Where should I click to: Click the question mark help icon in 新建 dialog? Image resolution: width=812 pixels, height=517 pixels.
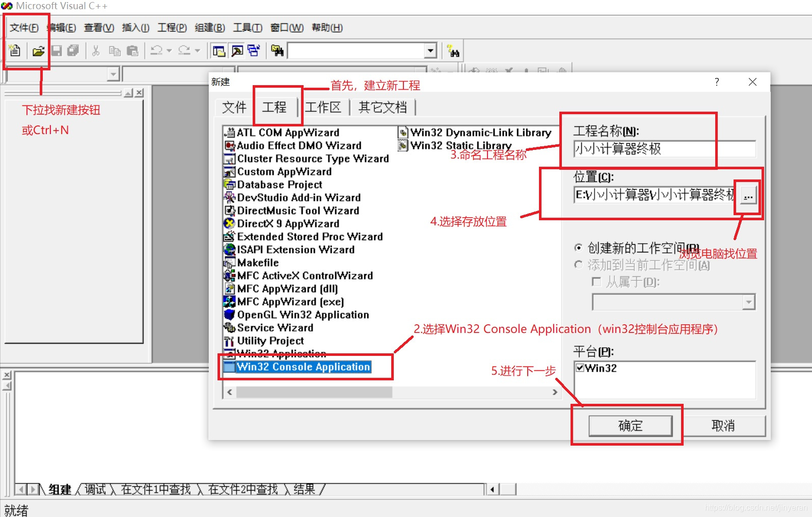click(x=717, y=82)
